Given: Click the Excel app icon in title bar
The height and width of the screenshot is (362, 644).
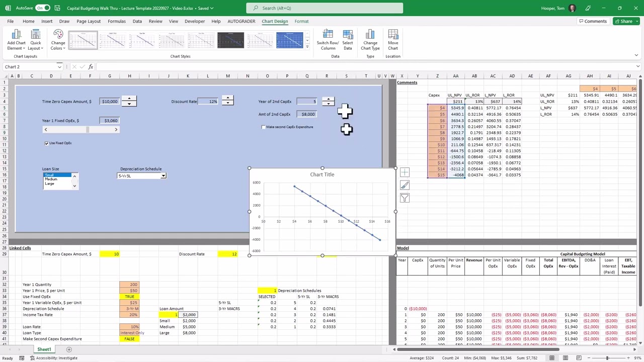Looking at the screenshot, I should pyautogui.click(x=8, y=8).
